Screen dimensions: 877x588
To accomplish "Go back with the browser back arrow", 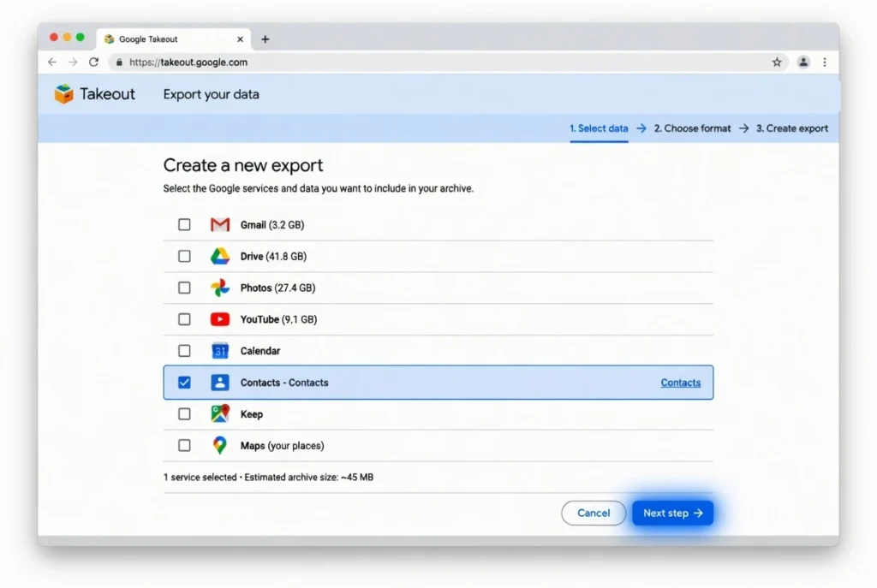I will (x=52, y=62).
